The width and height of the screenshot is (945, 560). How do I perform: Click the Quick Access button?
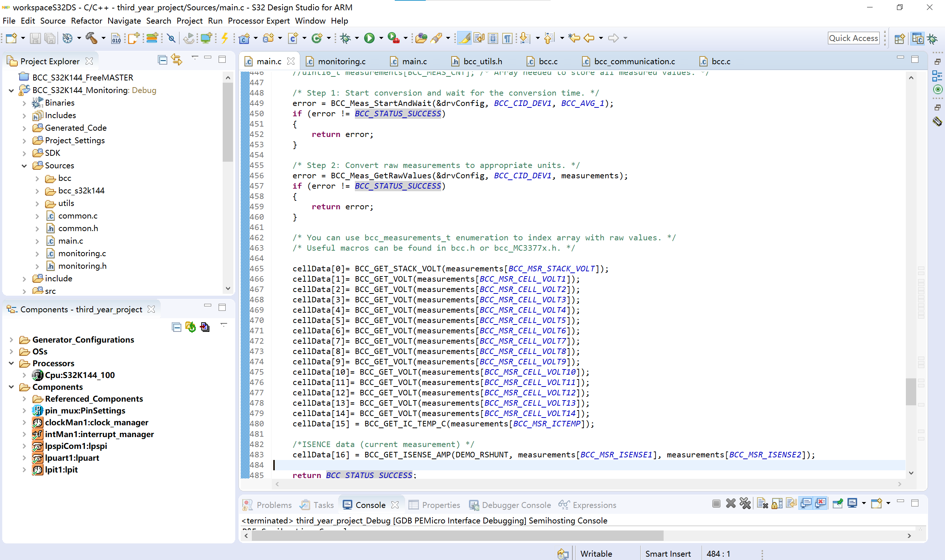coord(853,38)
